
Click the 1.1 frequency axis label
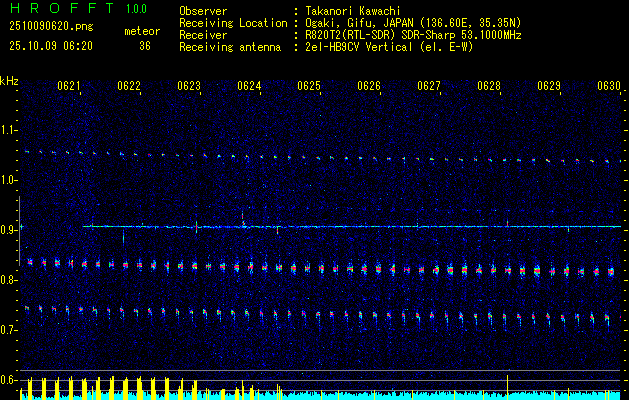tap(8, 130)
